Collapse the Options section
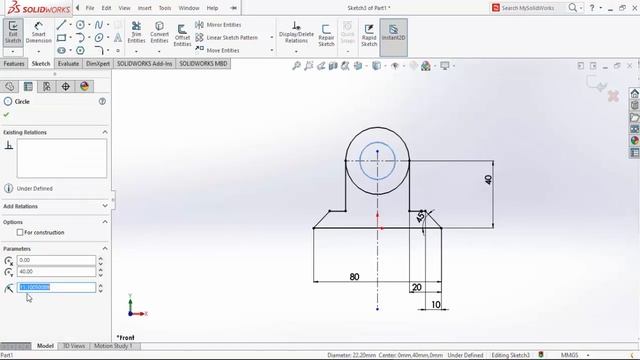Screen dimensions: 640x360 point(105,222)
